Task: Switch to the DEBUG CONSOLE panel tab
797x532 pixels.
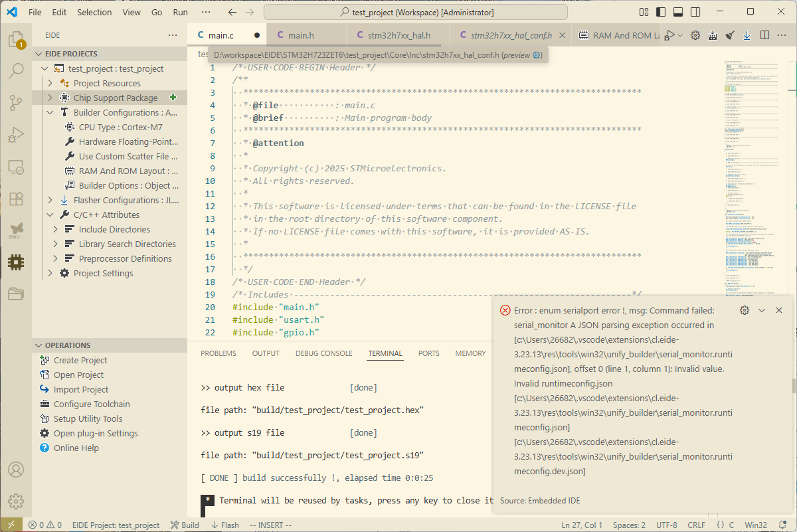Action: [x=324, y=353]
